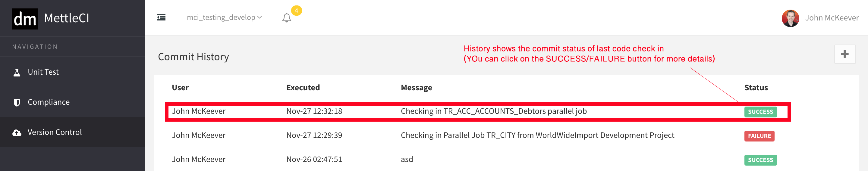Expand the mci_testing_develop project dropdown
The image size is (868, 171).
[224, 17]
